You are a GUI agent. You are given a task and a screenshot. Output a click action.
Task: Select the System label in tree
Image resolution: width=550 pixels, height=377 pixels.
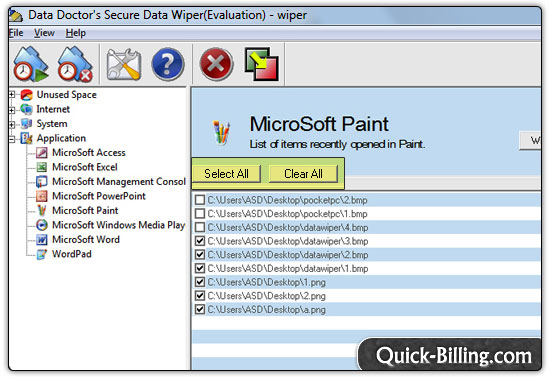point(52,123)
